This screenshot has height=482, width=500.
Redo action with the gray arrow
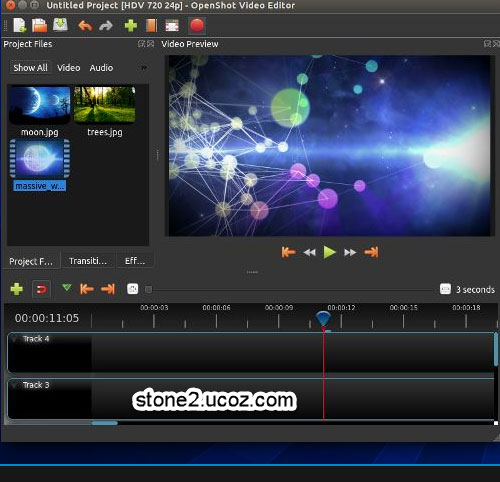tap(106, 26)
